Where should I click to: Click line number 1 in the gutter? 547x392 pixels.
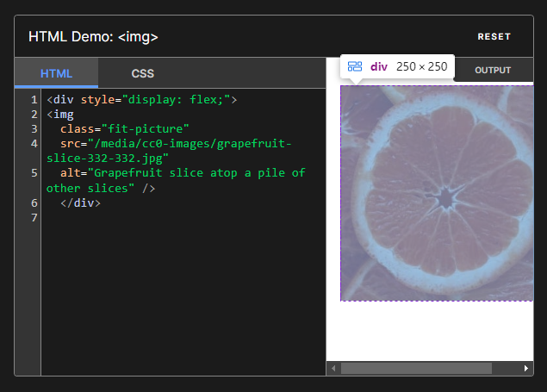pos(33,99)
